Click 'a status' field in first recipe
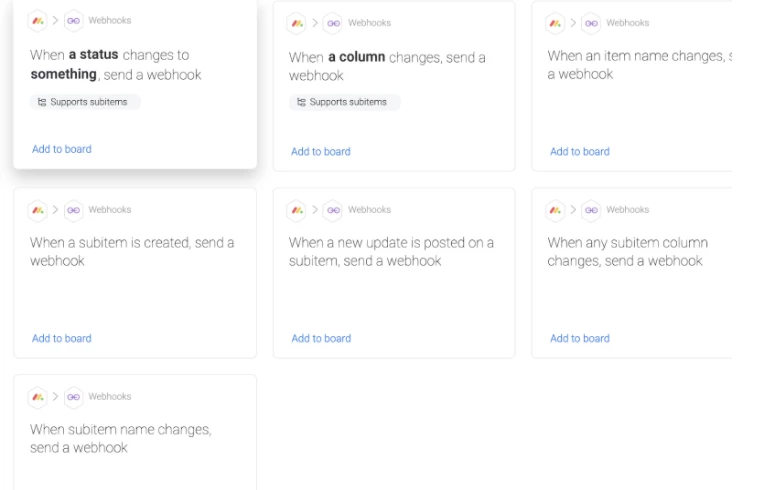 (93, 55)
